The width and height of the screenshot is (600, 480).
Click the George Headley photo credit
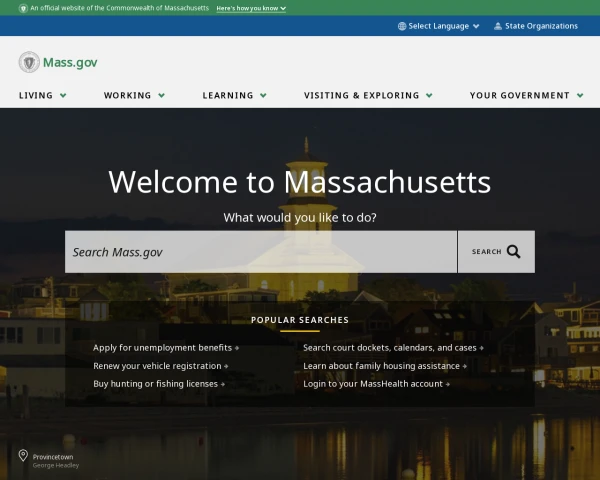click(x=56, y=465)
